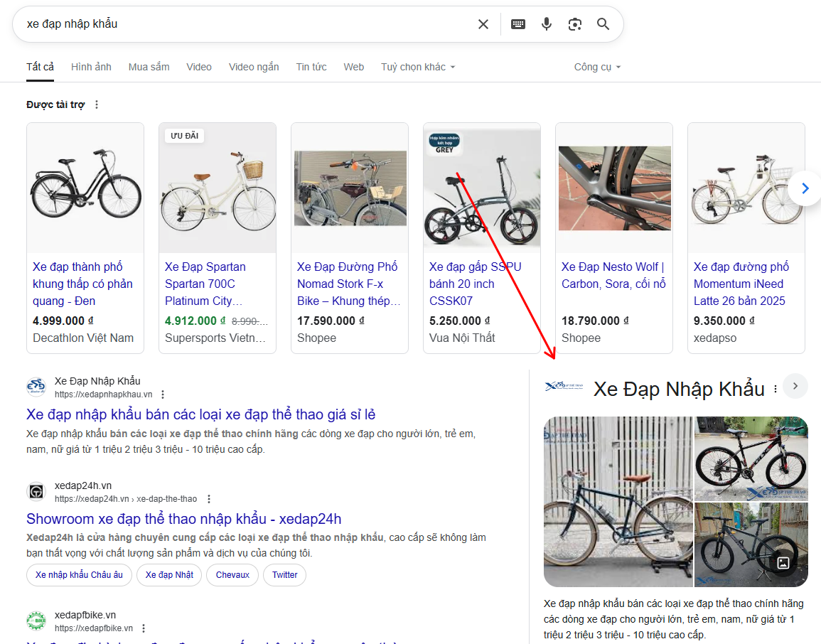
Task: Expand the Tuỳ chọn khác dropdown
Action: (x=419, y=67)
